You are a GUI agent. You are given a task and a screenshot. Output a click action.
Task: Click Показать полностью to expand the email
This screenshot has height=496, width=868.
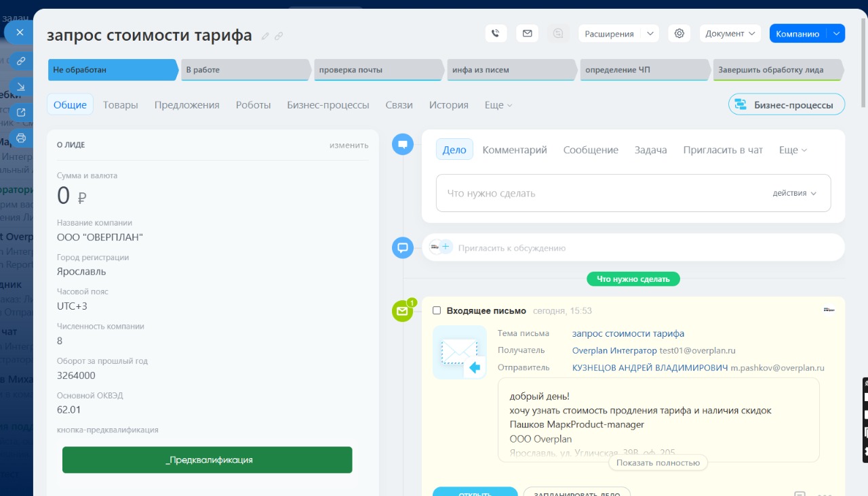coord(658,463)
